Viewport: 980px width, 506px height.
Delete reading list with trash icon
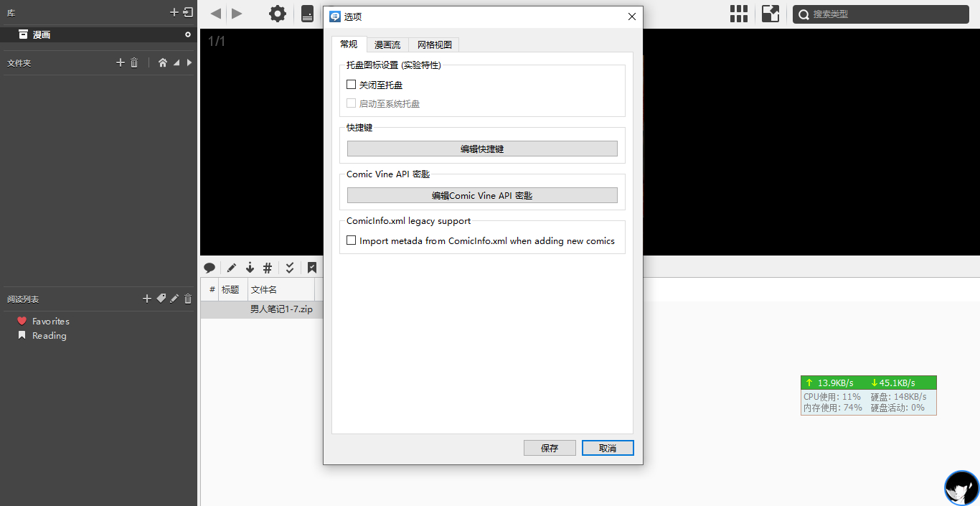click(x=188, y=299)
